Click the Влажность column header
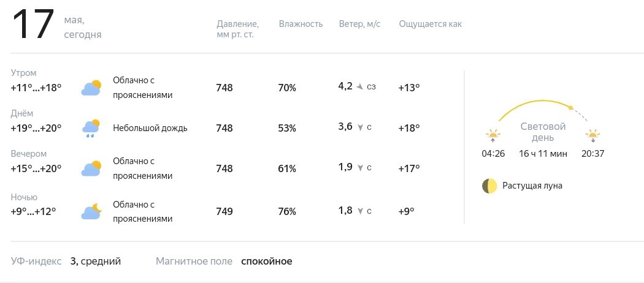The height and width of the screenshot is (283, 644). tap(301, 24)
